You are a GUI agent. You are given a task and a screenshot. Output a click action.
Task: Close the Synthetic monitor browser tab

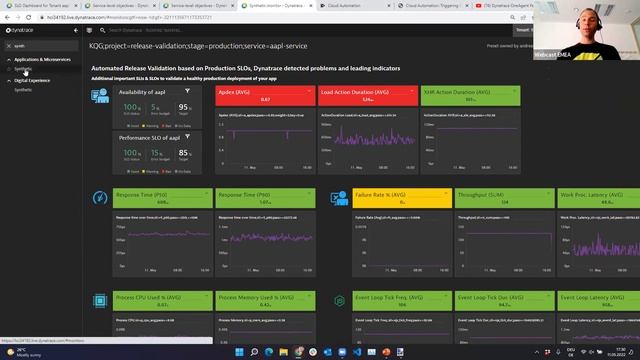coord(311,6)
